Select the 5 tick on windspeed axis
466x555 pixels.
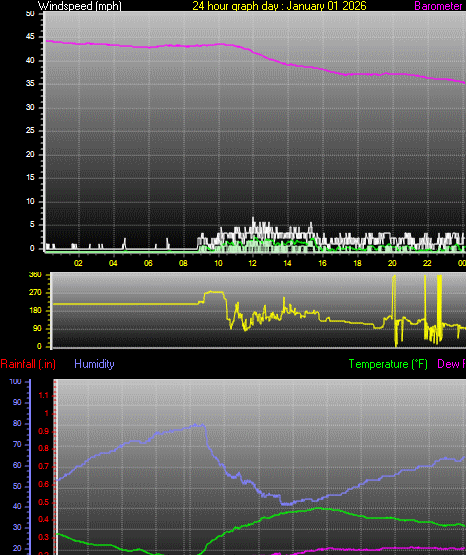click(x=32, y=225)
